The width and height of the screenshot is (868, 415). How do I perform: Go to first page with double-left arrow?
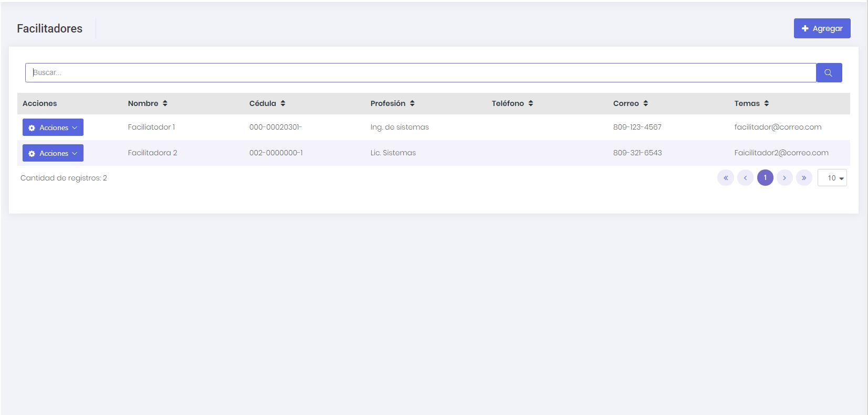(x=726, y=178)
